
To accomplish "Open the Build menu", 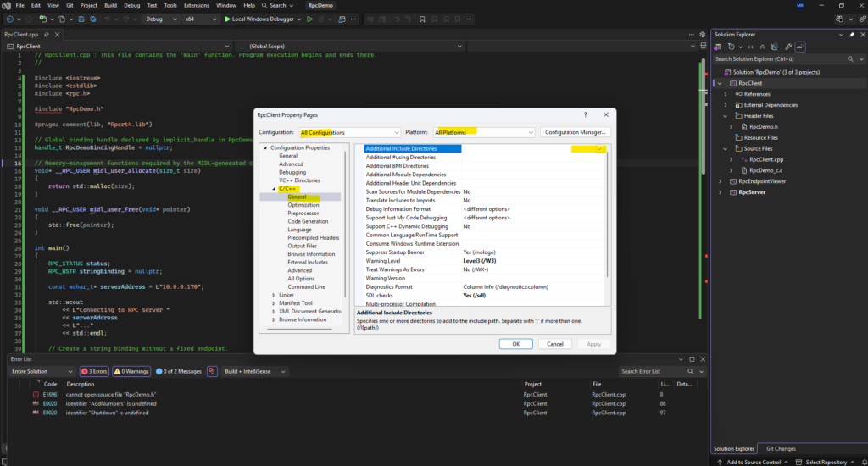I will [x=111, y=6].
